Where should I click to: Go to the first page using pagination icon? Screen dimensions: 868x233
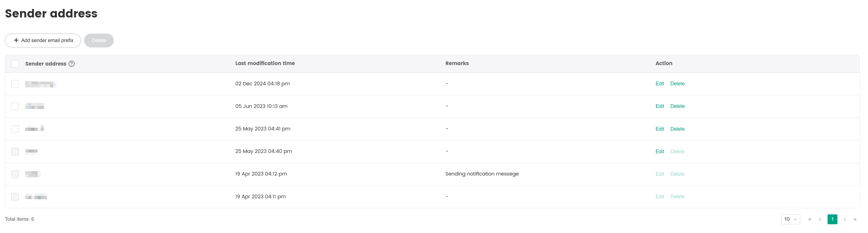tap(810, 219)
